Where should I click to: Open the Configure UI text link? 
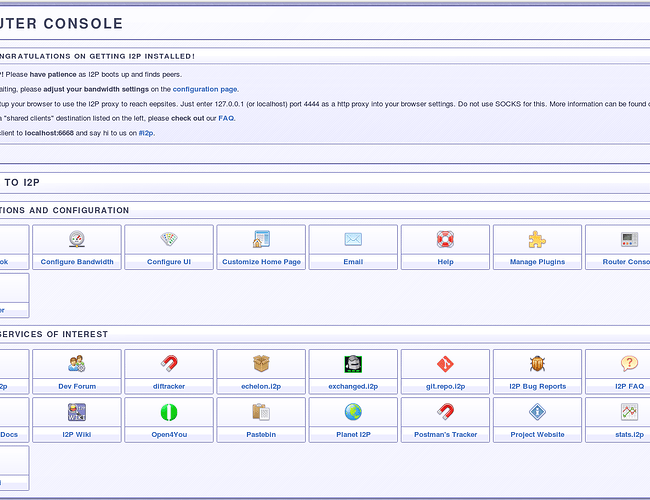tap(169, 262)
